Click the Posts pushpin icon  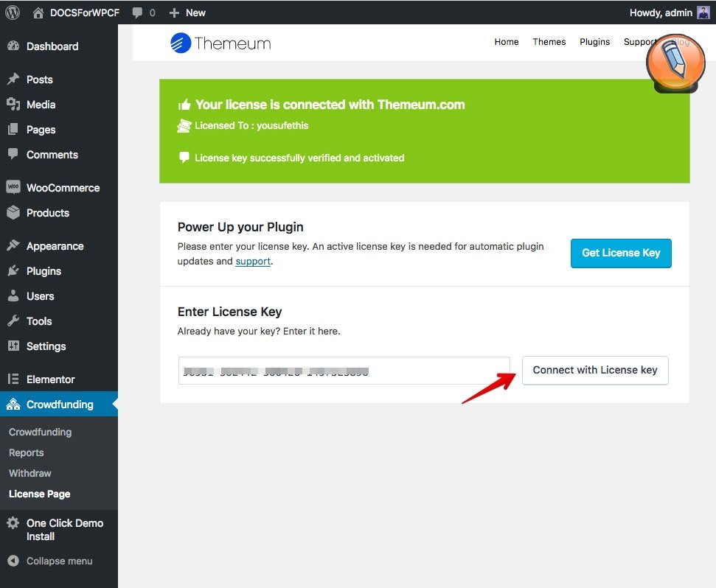tap(13, 79)
